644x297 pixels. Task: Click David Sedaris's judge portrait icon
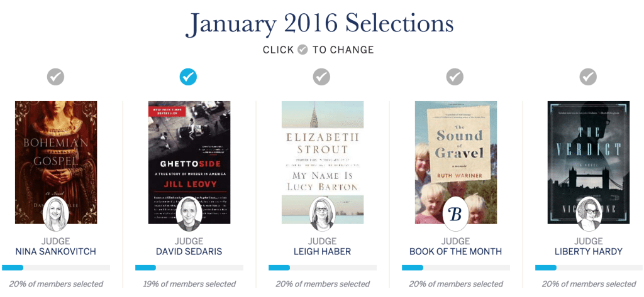[189, 214]
